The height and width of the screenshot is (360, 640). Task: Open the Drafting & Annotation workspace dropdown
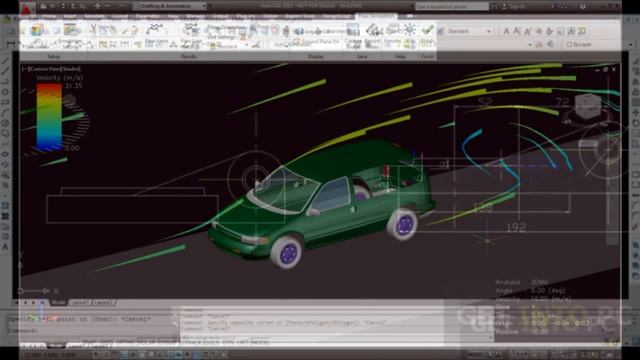(169, 6)
